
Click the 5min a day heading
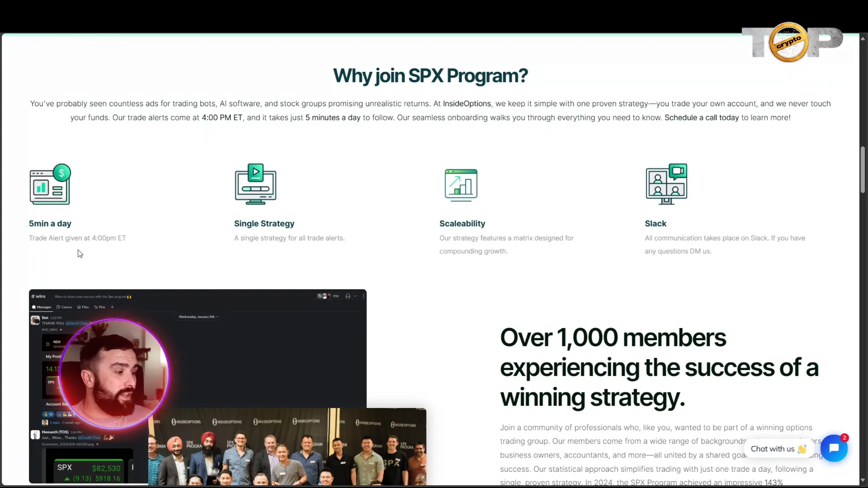50,224
